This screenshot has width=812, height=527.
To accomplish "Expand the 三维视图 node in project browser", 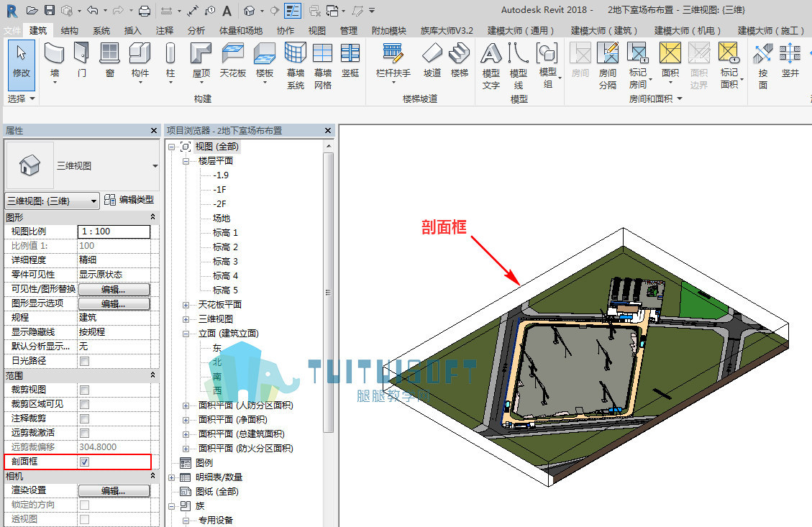I will 186,319.
